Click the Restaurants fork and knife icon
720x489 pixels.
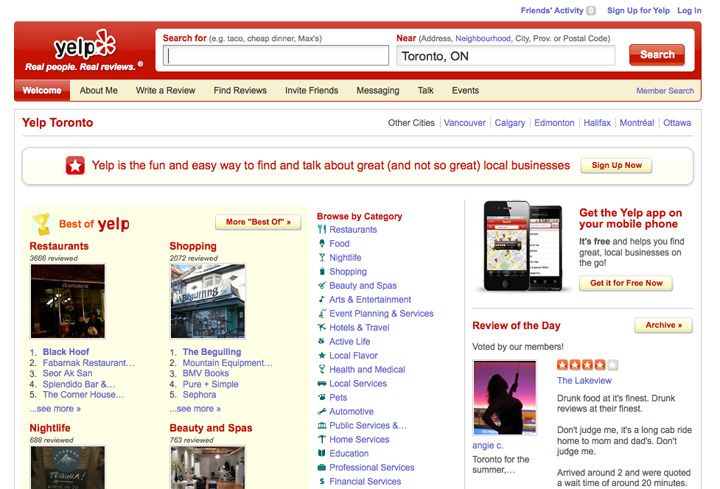(x=322, y=229)
